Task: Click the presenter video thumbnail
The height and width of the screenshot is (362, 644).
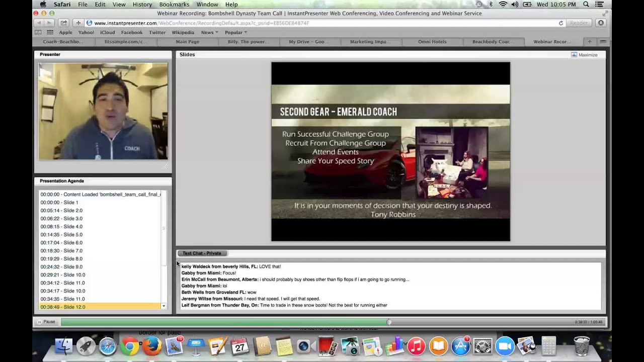Action: coord(103,111)
